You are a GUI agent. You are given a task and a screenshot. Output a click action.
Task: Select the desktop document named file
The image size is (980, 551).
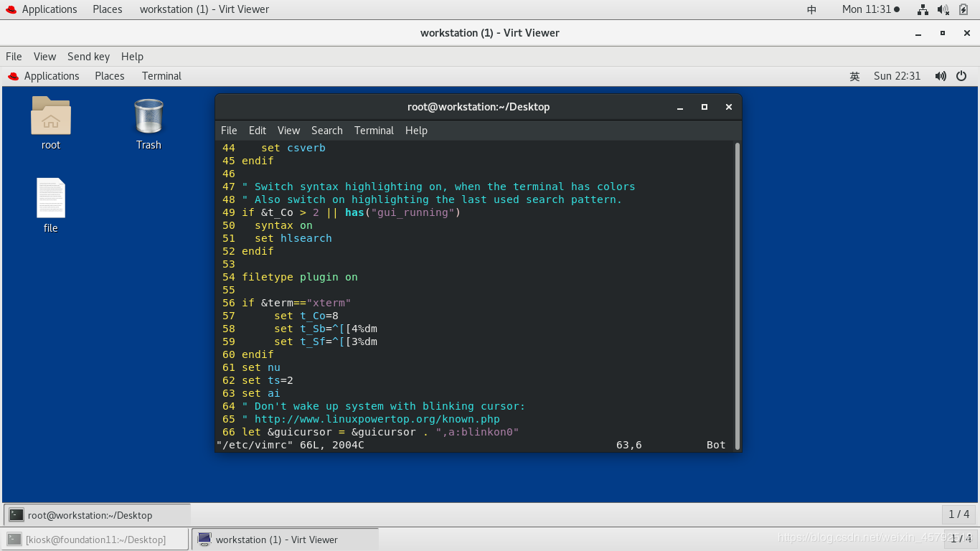[x=51, y=198]
